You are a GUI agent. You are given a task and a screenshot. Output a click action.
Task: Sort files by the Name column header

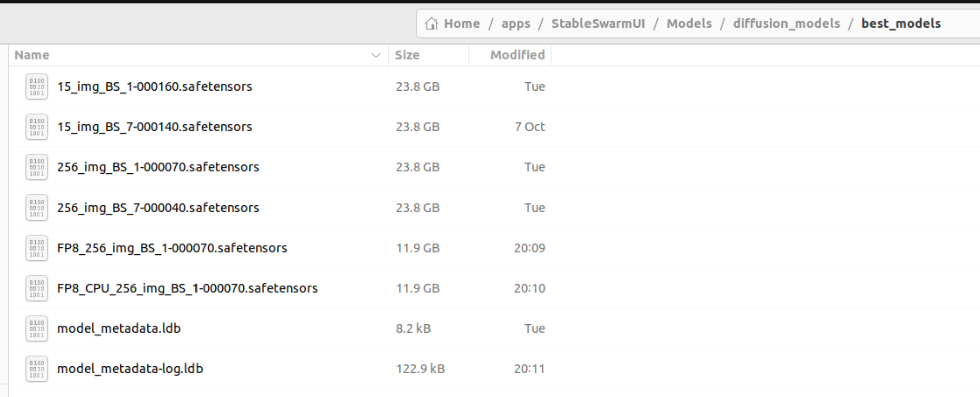32,55
